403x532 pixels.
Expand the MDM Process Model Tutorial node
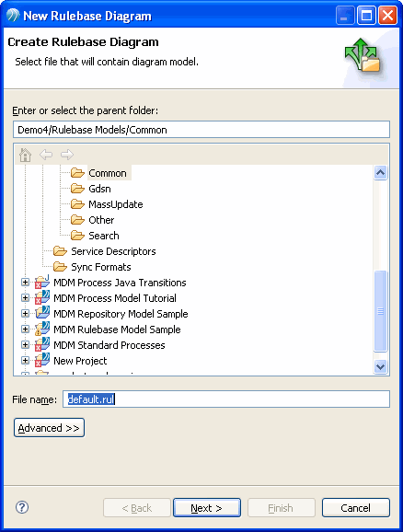click(25, 298)
